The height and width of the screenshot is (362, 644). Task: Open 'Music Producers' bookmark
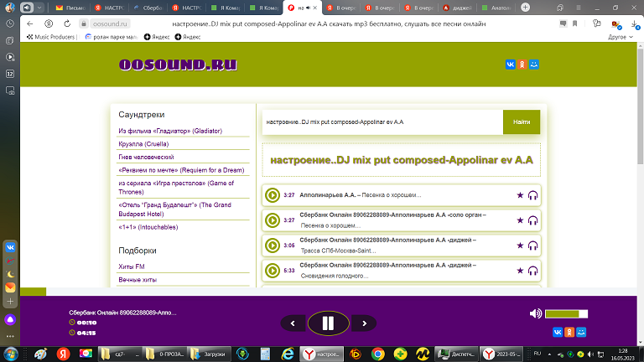(x=51, y=37)
